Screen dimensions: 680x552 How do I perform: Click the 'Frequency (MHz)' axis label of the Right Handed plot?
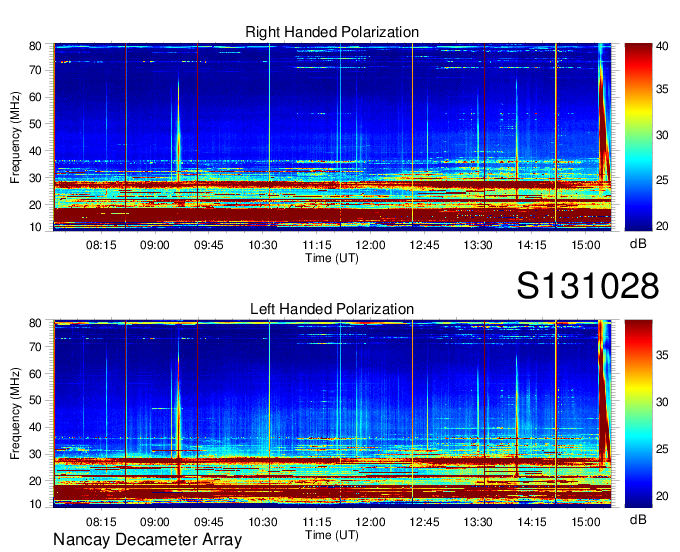tap(15, 137)
